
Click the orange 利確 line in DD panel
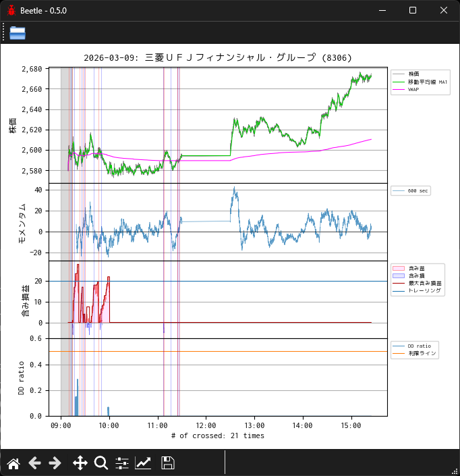pyautogui.click(x=219, y=352)
